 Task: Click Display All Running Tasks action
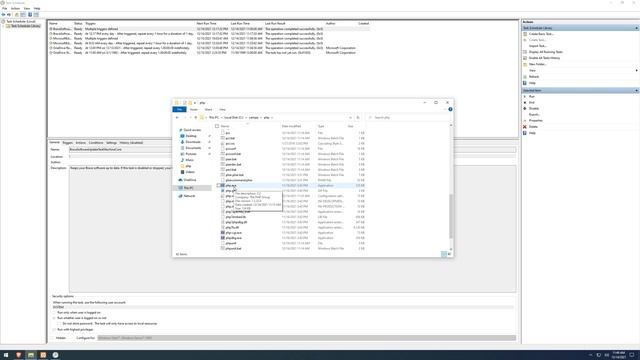point(545,52)
